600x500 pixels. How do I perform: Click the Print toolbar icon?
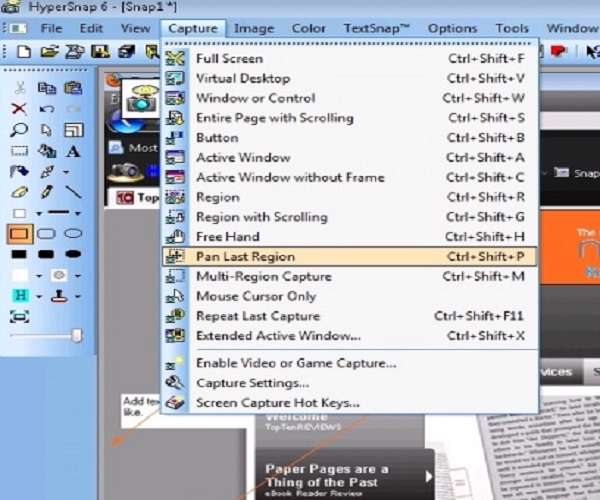126,52
